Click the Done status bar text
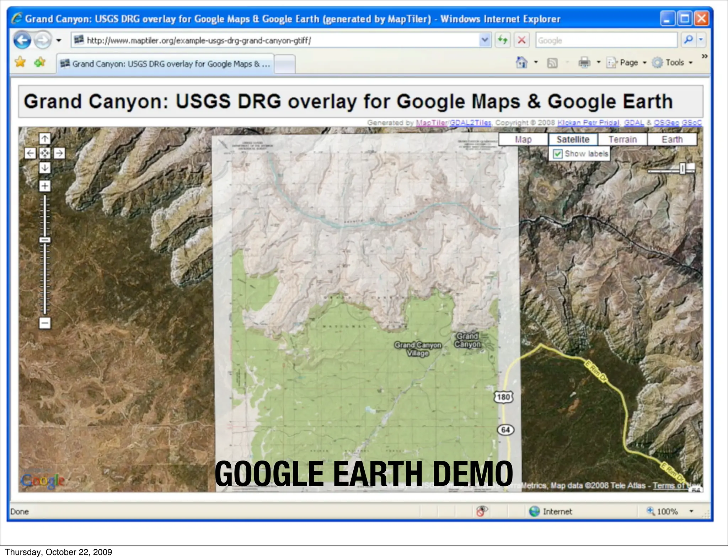 20,512
